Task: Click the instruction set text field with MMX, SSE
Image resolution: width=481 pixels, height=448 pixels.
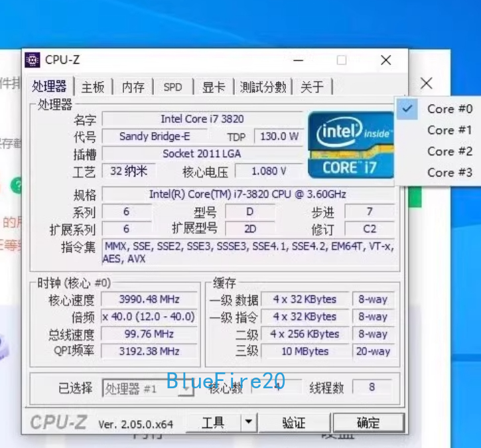Action: (249, 252)
